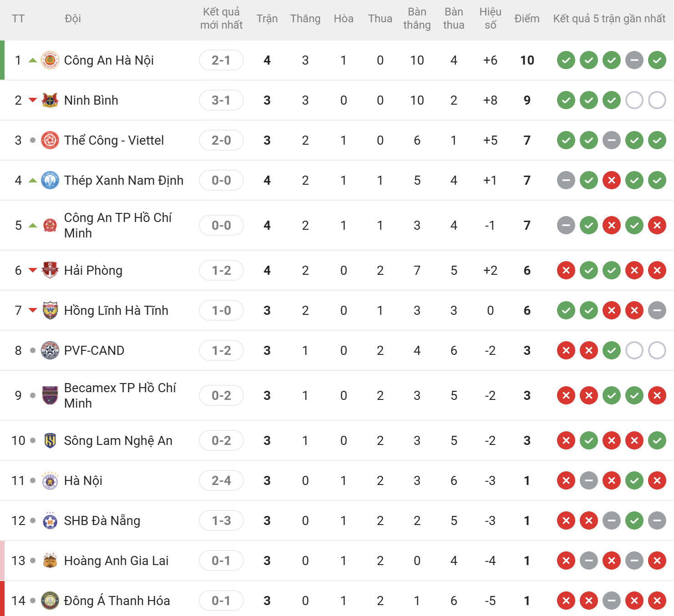Viewport: 674px width, 616px height.
Task: Open the 2-1 latest result for Công An Hà Nội
Action: [221, 60]
